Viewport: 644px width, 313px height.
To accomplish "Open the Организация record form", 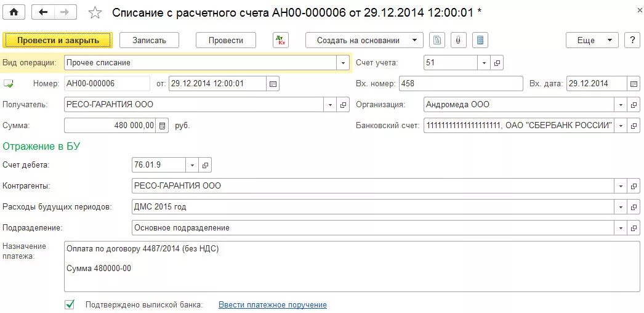I will (634, 105).
